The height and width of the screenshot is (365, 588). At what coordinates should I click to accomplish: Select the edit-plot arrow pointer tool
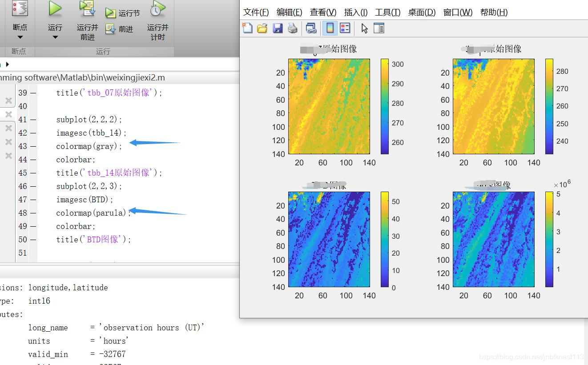tap(364, 28)
